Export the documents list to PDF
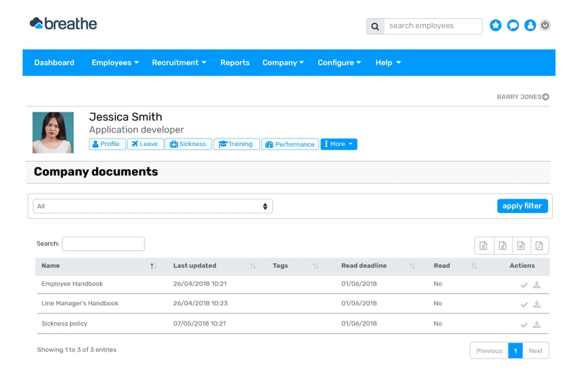Screen dimensions: 588x387 [540, 246]
